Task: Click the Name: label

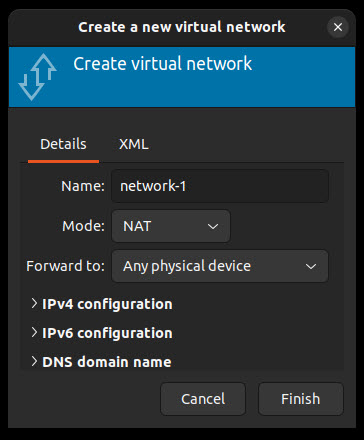Action: [x=83, y=186]
